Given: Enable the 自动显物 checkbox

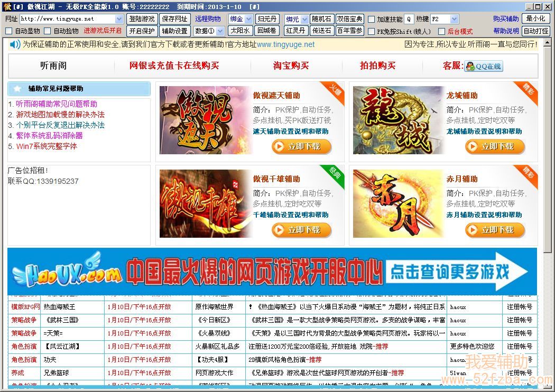Looking at the screenshot, I should pos(9,31).
